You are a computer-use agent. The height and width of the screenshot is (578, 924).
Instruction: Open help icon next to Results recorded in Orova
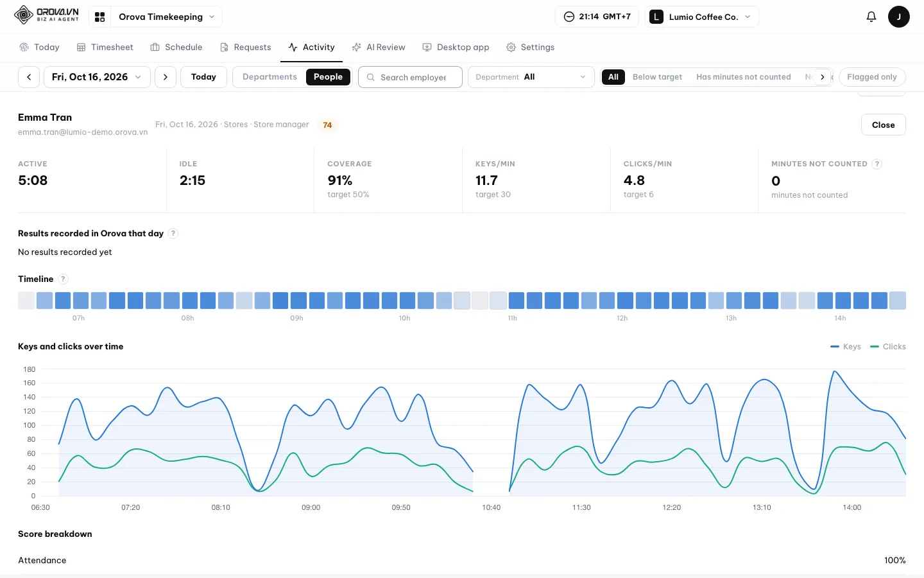tap(173, 233)
